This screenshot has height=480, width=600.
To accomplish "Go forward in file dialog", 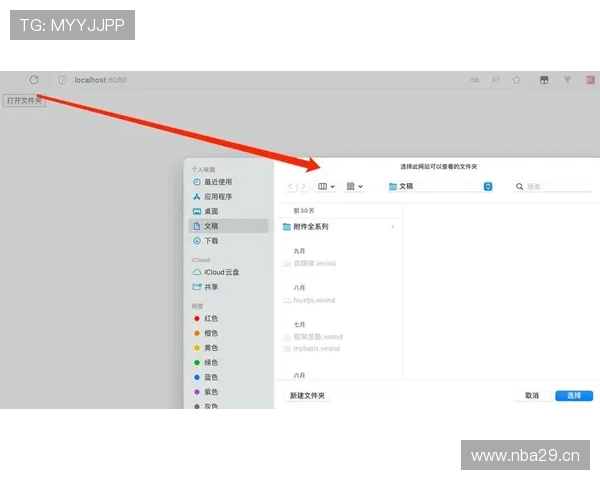I will (303, 186).
